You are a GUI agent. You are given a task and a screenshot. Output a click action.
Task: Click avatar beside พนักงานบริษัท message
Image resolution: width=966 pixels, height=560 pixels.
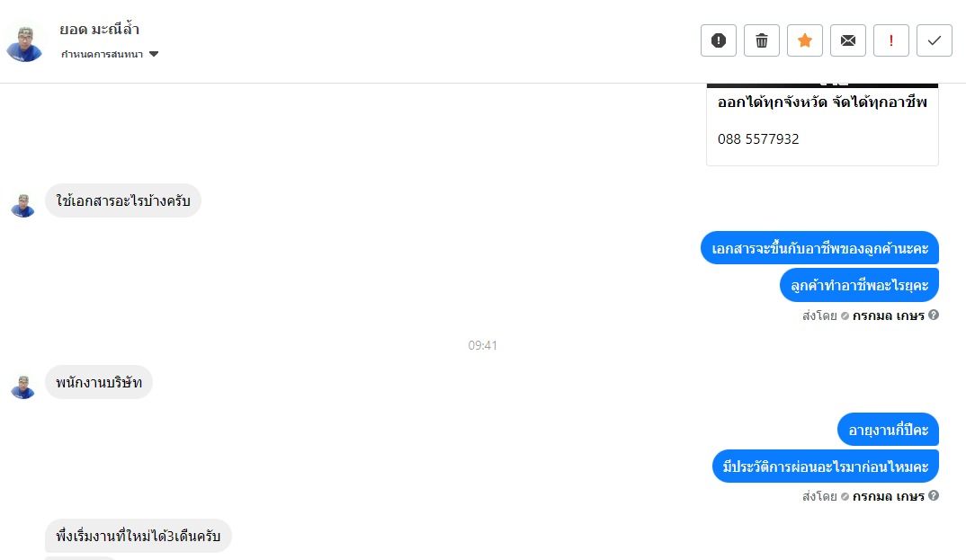click(x=23, y=387)
